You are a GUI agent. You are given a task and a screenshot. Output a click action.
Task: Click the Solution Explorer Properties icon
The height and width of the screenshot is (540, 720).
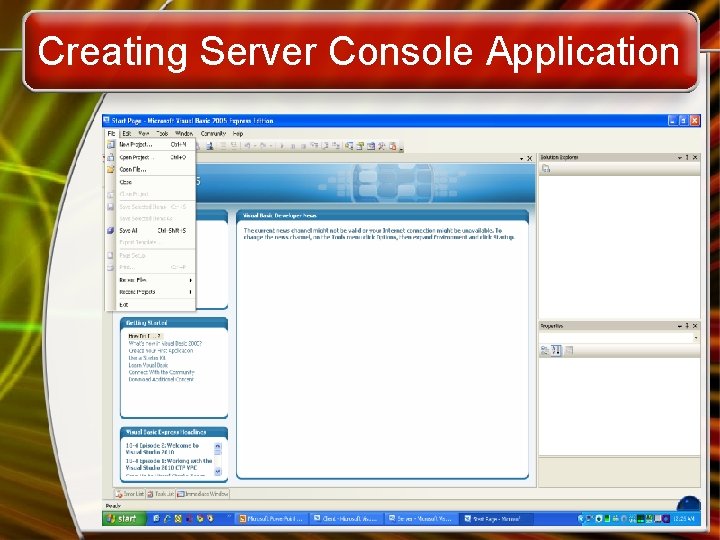(x=546, y=169)
